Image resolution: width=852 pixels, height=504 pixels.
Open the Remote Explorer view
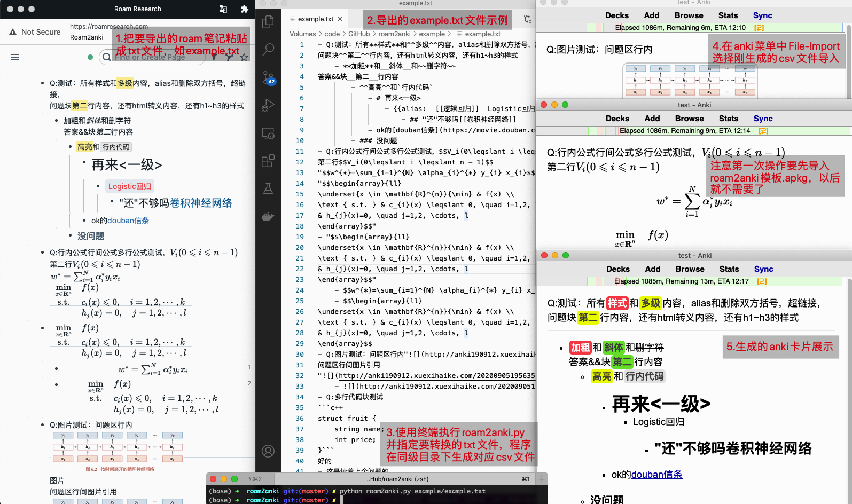pyautogui.click(x=268, y=133)
